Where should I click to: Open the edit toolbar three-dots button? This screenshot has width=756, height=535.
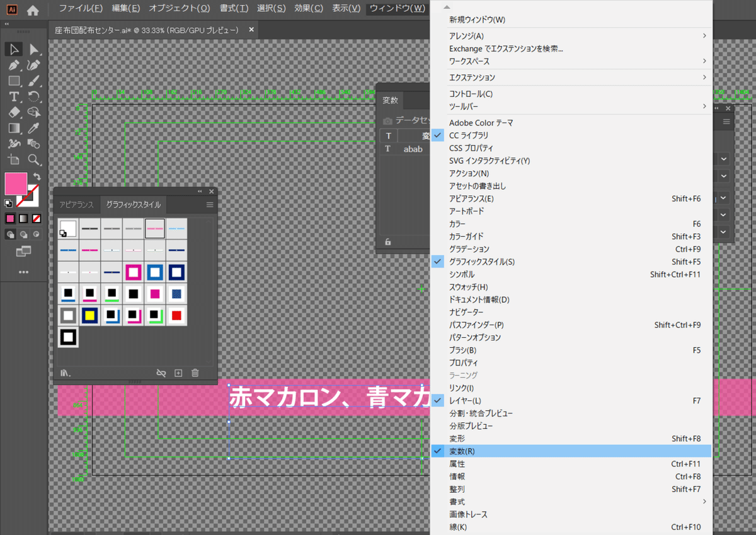coord(23,272)
